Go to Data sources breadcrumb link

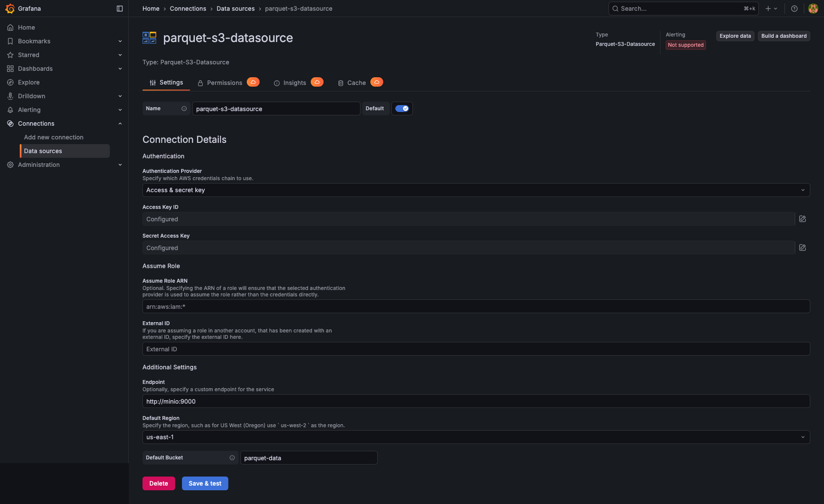[x=236, y=9]
